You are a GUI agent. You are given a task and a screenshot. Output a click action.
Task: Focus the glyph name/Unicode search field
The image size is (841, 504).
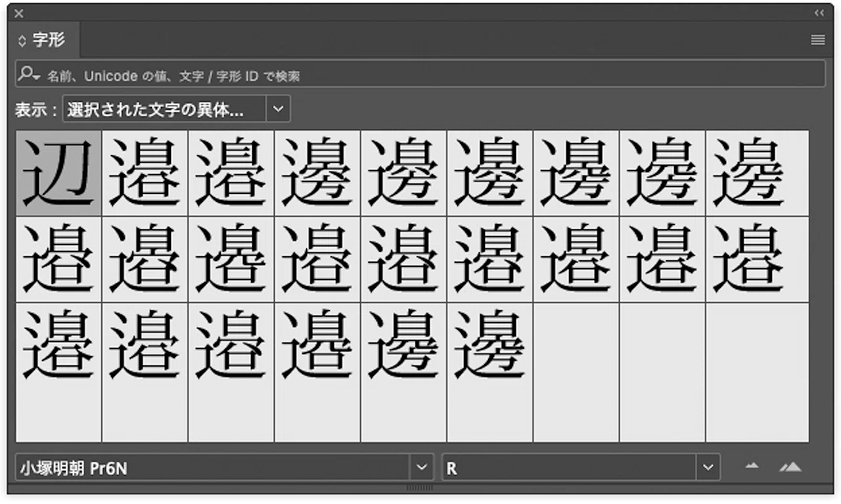(420, 74)
